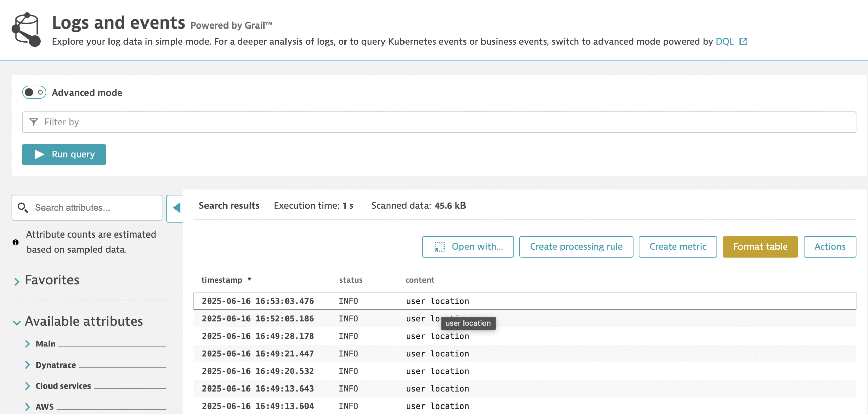Viewport: 868px width, 414px height.
Task: Open the DQL documentation link
Action: 725,42
